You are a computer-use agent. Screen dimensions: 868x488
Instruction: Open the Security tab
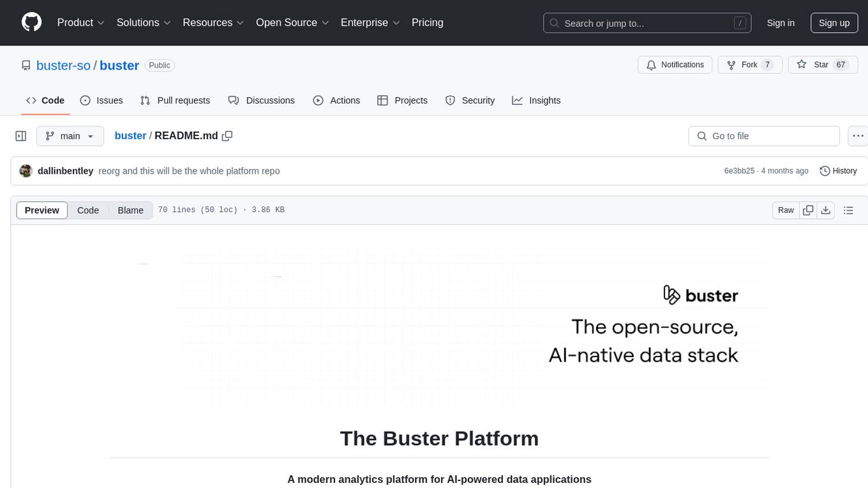(x=470, y=100)
